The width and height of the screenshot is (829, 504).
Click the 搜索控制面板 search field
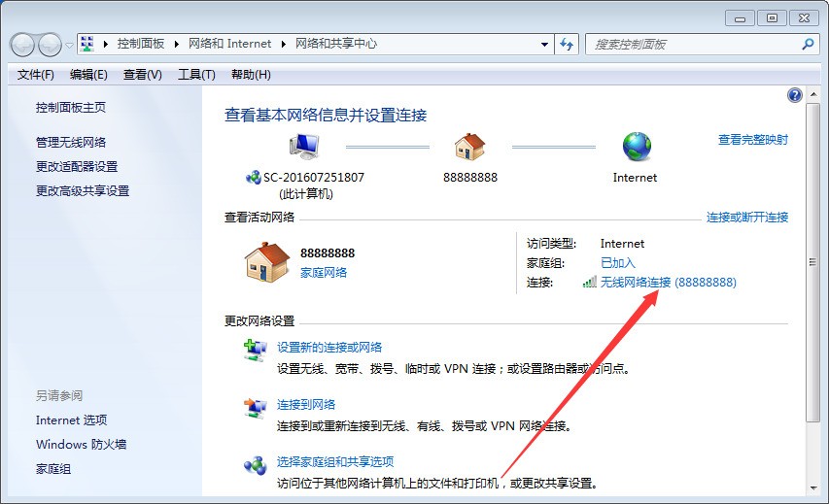[x=693, y=45]
